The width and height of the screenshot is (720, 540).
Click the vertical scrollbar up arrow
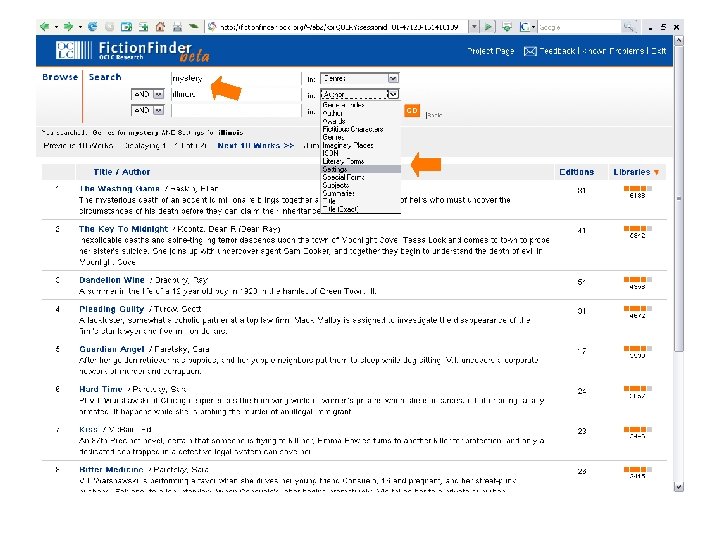click(679, 41)
